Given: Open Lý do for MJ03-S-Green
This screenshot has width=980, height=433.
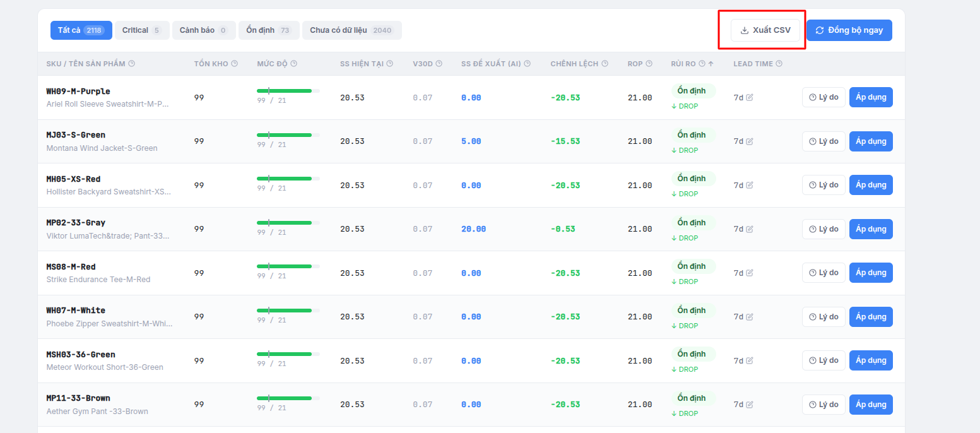Looking at the screenshot, I should 824,141.
